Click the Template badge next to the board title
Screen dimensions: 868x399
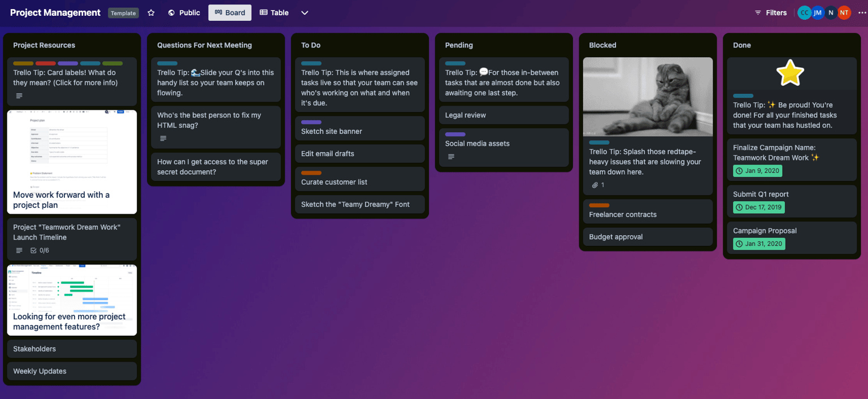click(123, 12)
